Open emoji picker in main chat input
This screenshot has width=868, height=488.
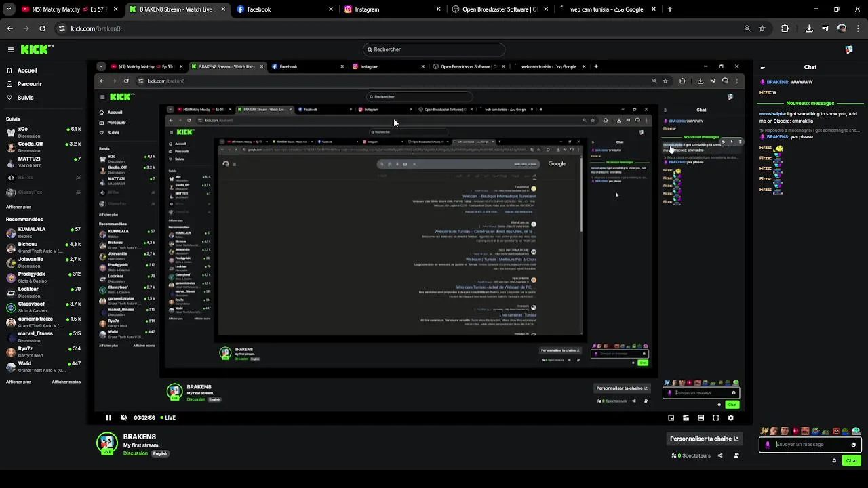point(853,445)
